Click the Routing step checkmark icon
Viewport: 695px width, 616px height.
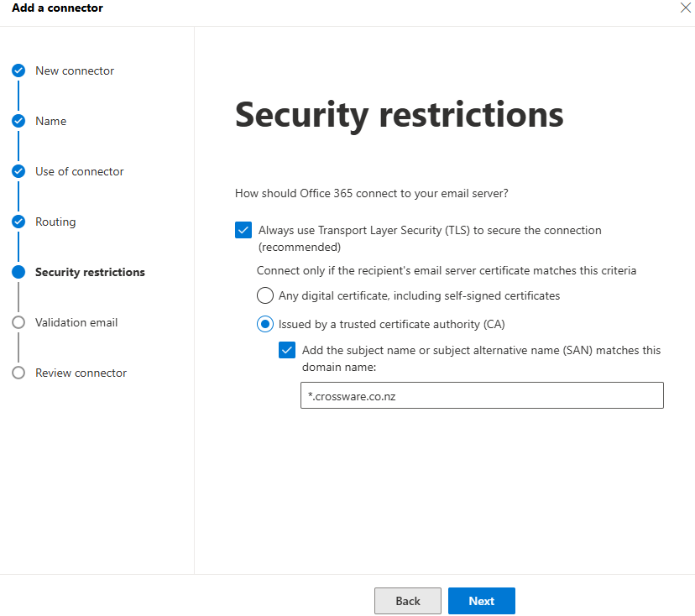18,222
